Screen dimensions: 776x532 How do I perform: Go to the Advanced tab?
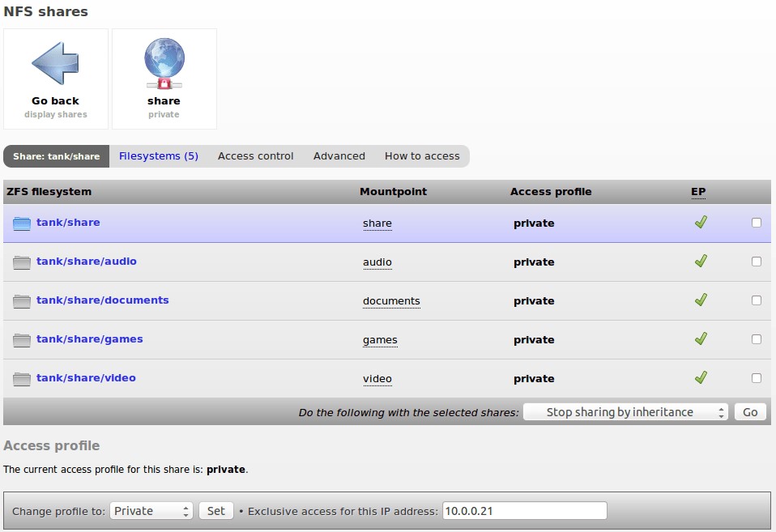(339, 156)
